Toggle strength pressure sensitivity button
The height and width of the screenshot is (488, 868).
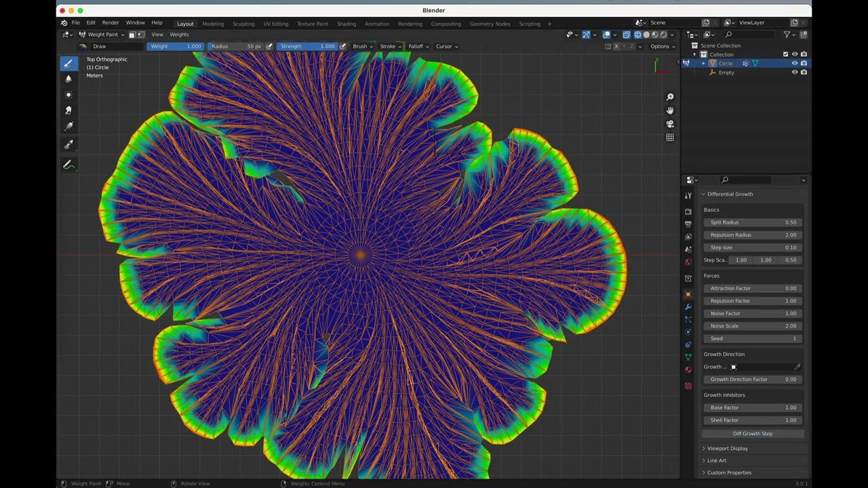(342, 46)
